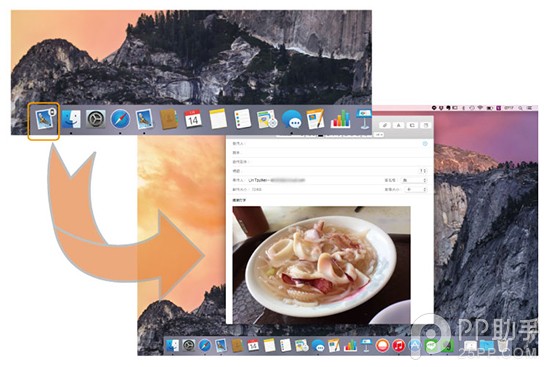Click the third address field in compose window
The width and height of the screenshot is (550, 367).
330,162
